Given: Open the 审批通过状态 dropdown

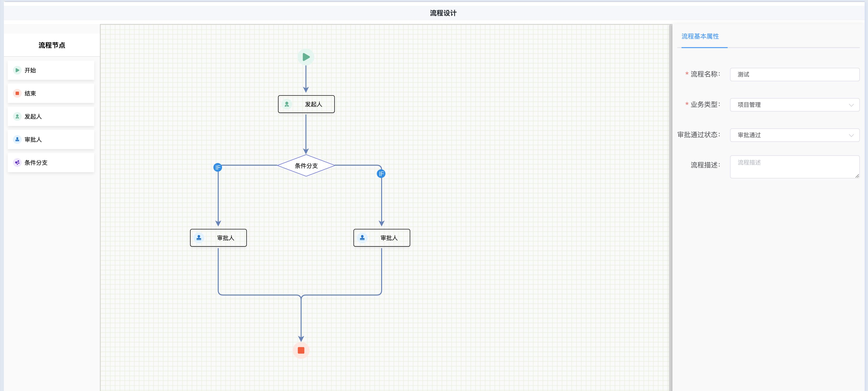Looking at the screenshot, I should coord(794,135).
